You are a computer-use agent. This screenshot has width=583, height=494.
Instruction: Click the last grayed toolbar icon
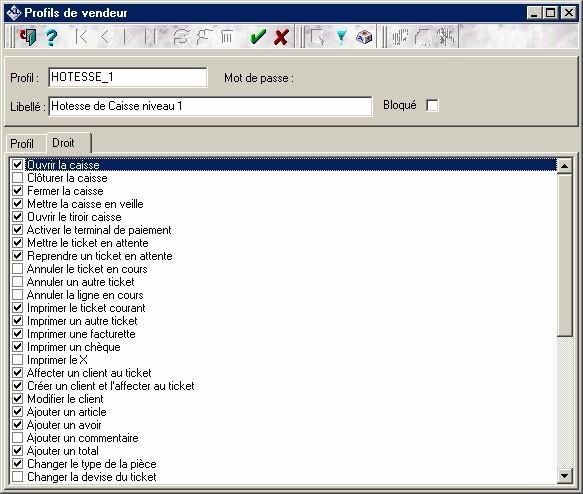(x=445, y=37)
